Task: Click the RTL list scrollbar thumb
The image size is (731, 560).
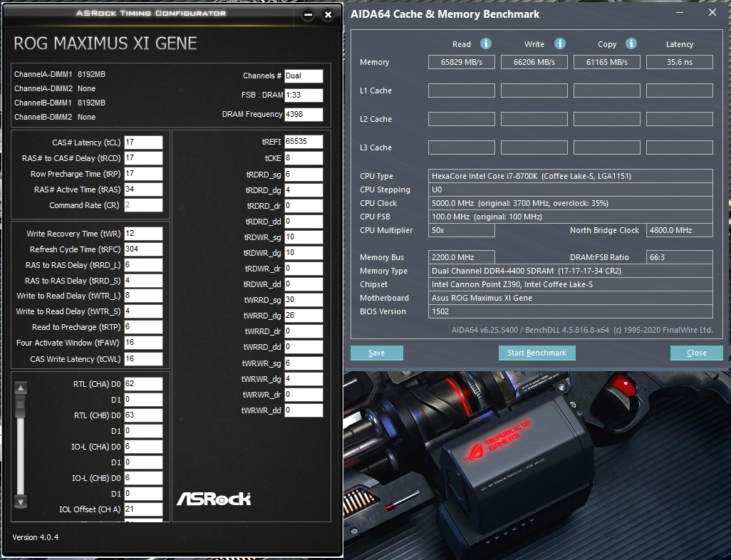Action: [21, 408]
